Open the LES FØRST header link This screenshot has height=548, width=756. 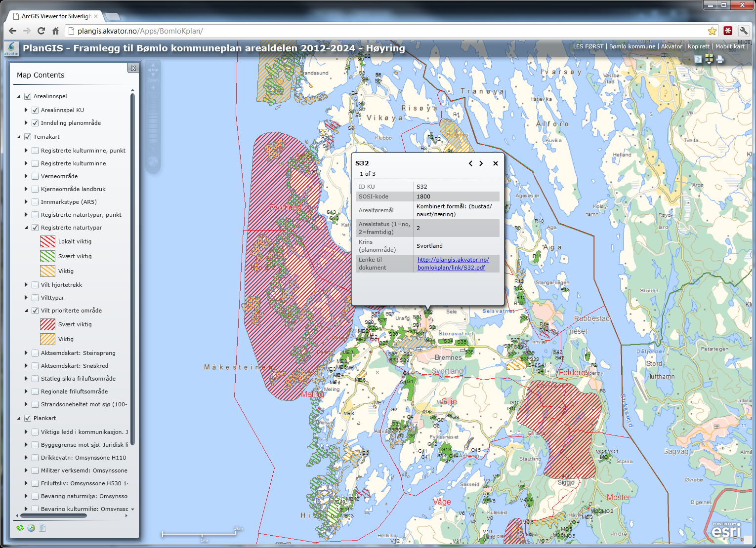[x=588, y=46]
